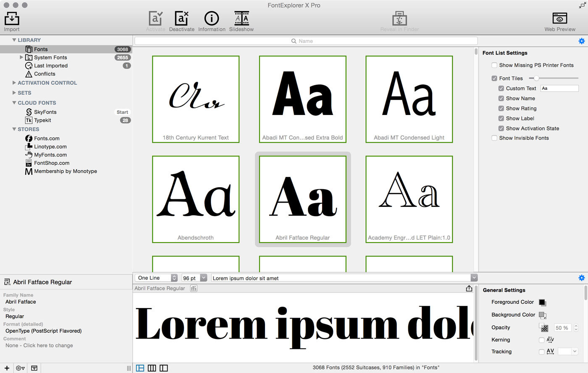
Task: Select the Abril Fatface Regular font tile
Action: (x=303, y=199)
